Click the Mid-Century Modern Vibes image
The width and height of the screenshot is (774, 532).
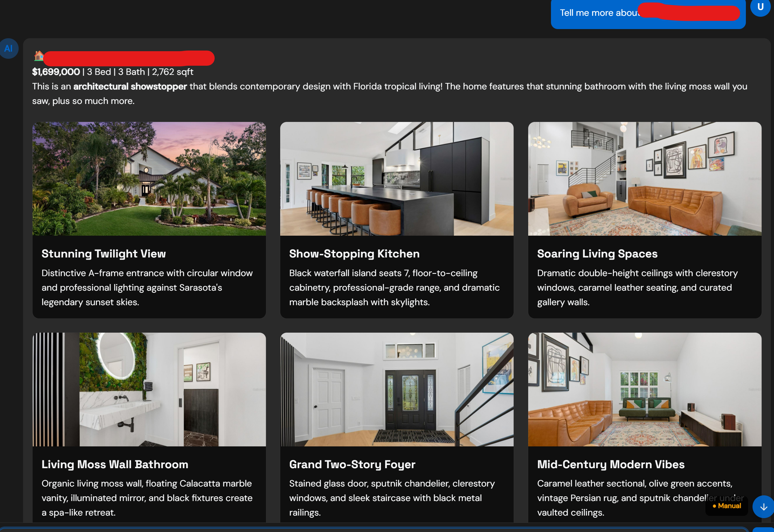point(644,389)
